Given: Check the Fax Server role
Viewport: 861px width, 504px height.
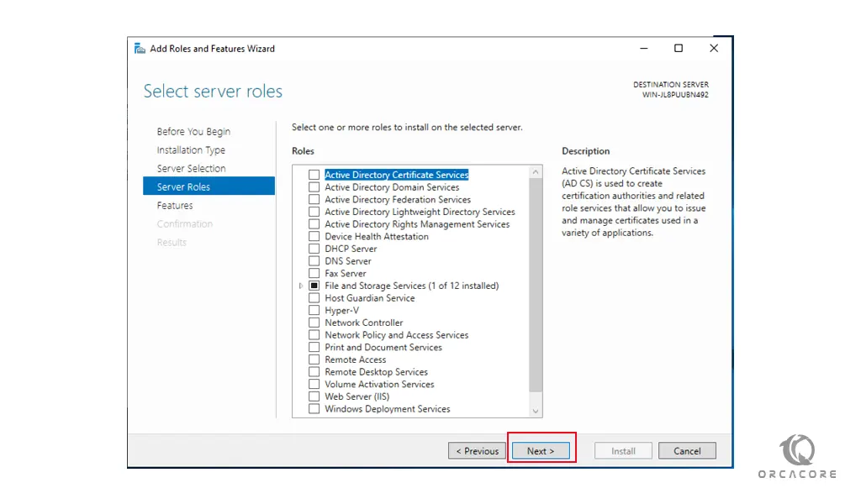Looking at the screenshot, I should [314, 273].
